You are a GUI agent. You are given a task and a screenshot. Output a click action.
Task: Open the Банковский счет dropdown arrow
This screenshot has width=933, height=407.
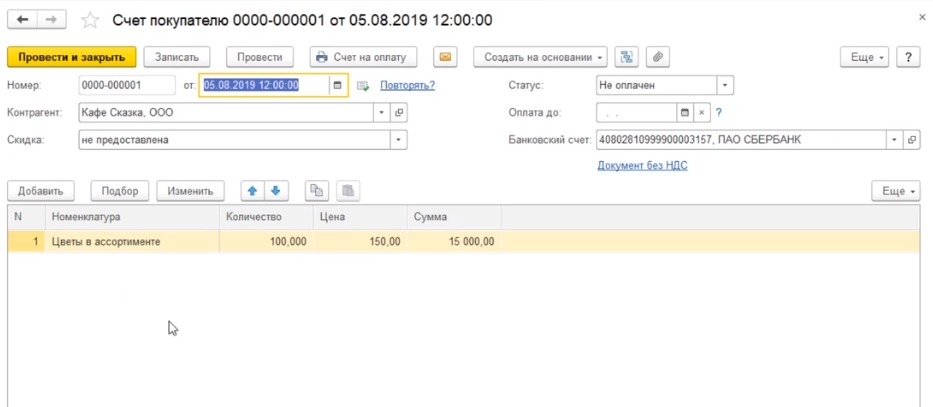[x=895, y=140]
